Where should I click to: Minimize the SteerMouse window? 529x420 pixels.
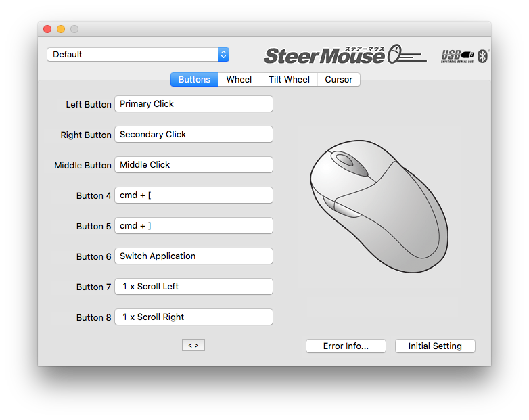click(x=61, y=29)
